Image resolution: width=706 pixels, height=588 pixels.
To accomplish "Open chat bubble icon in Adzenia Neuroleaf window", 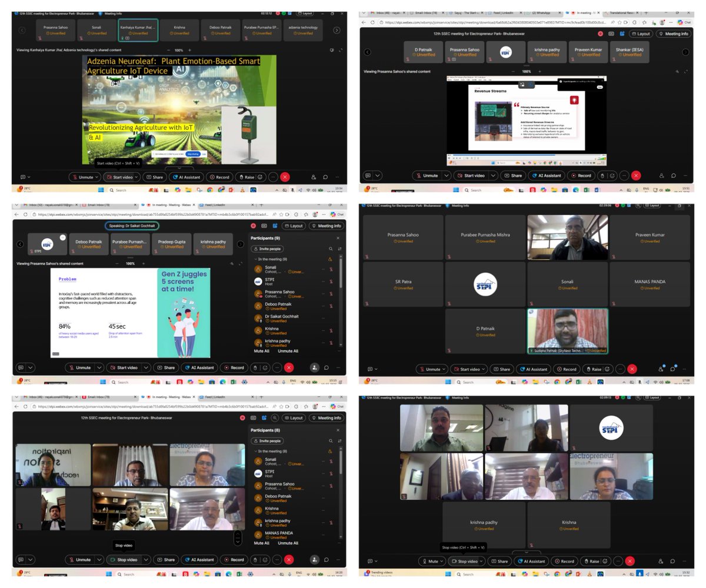I will pyautogui.click(x=325, y=176).
